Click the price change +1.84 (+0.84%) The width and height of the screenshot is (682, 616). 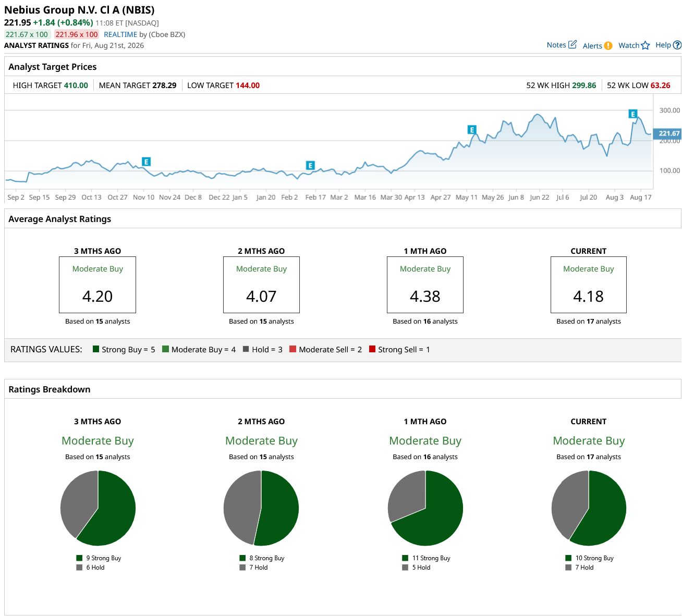click(63, 22)
